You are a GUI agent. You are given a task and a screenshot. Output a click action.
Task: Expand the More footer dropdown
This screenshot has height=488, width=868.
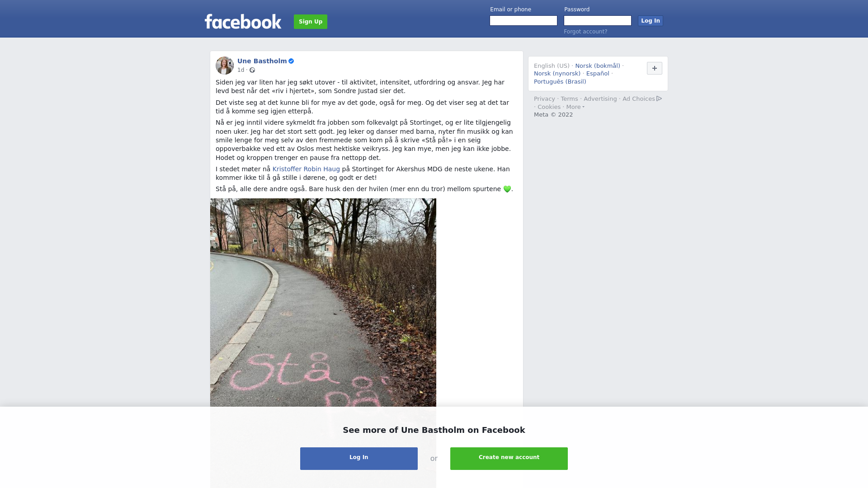point(575,107)
